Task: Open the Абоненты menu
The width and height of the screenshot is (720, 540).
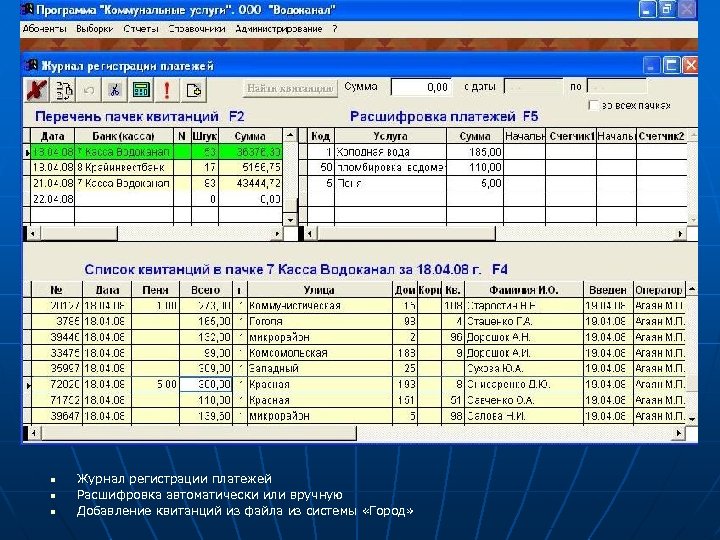Action: click(45, 29)
